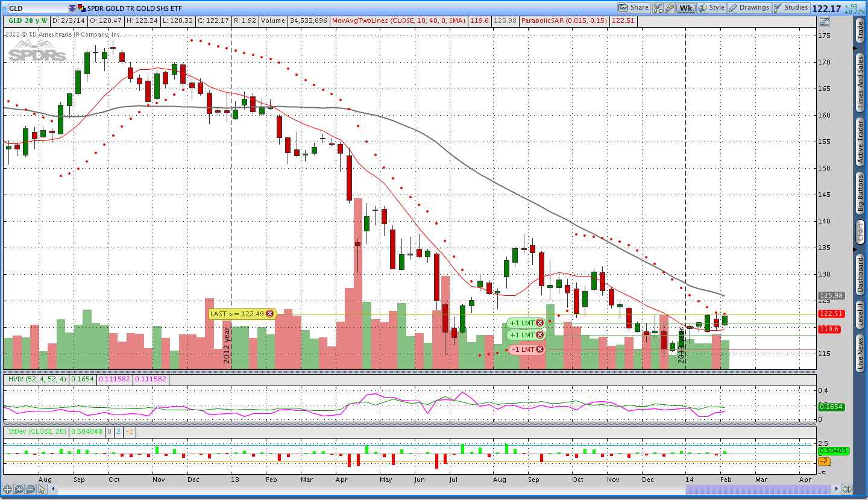Image resolution: width=868 pixels, height=500 pixels.
Task: Click the HVIV (52, 4, 52, 4) study label
Action: (36, 380)
